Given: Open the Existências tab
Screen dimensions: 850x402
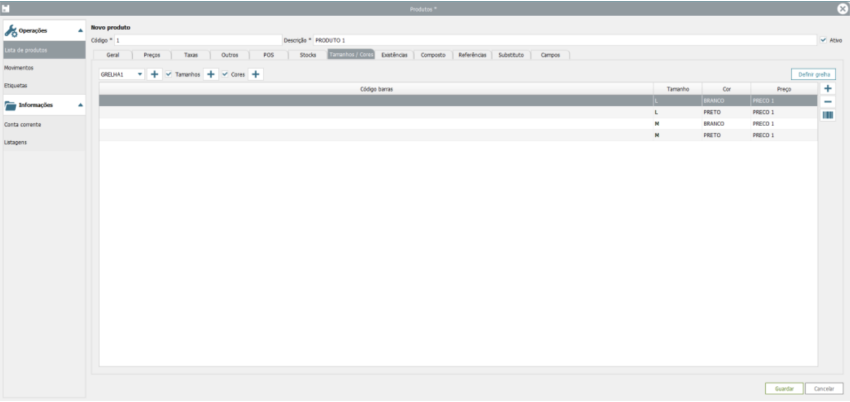Looking at the screenshot, I should tap(394, 55).
